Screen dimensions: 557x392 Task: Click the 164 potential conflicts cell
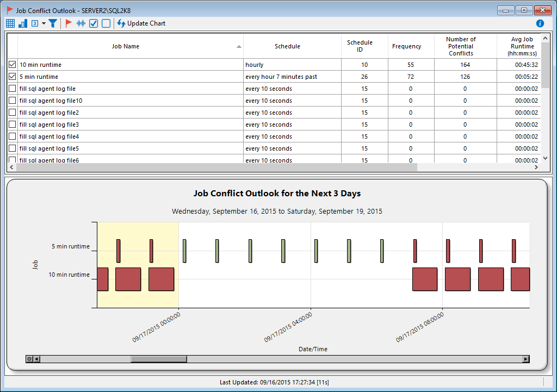coord(466,65)
